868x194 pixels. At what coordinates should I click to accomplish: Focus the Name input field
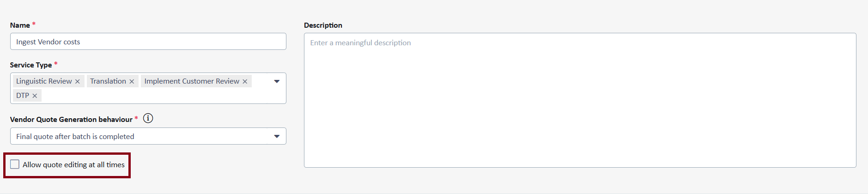[x=148, y=42]
